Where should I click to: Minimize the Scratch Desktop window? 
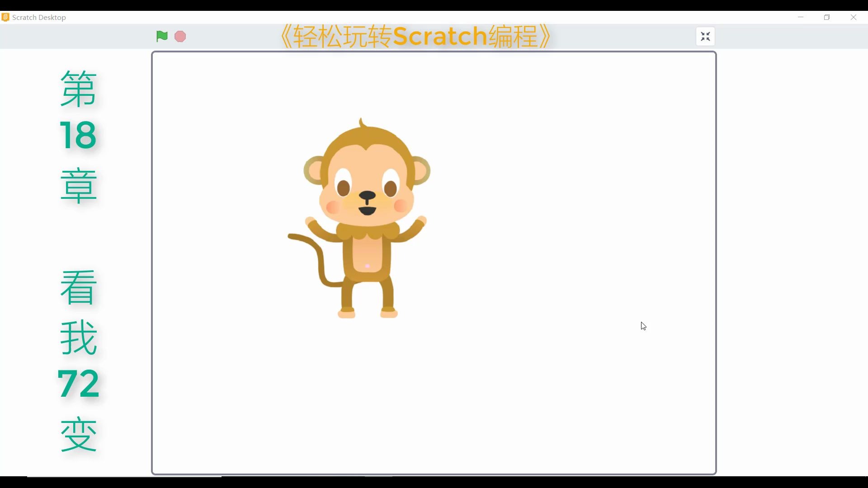click(801, 17)
